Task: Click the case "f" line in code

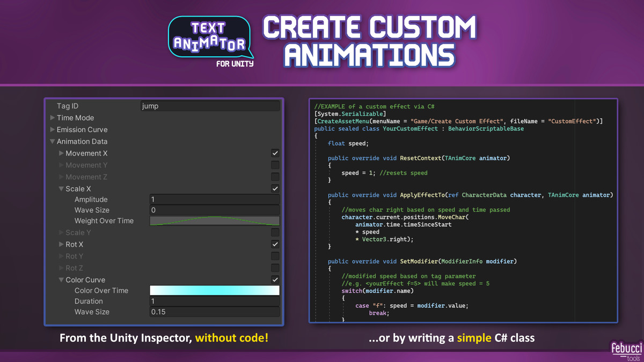Action: (x=412, y=306)
